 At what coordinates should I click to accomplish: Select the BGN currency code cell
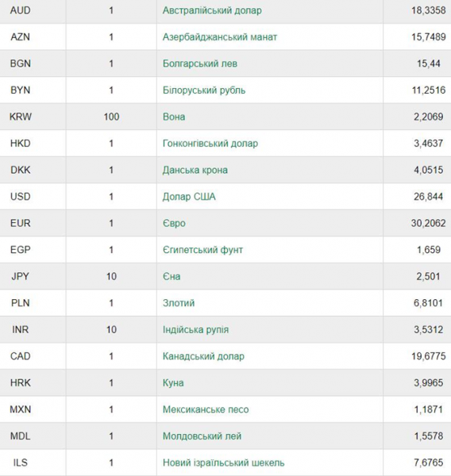33,63
